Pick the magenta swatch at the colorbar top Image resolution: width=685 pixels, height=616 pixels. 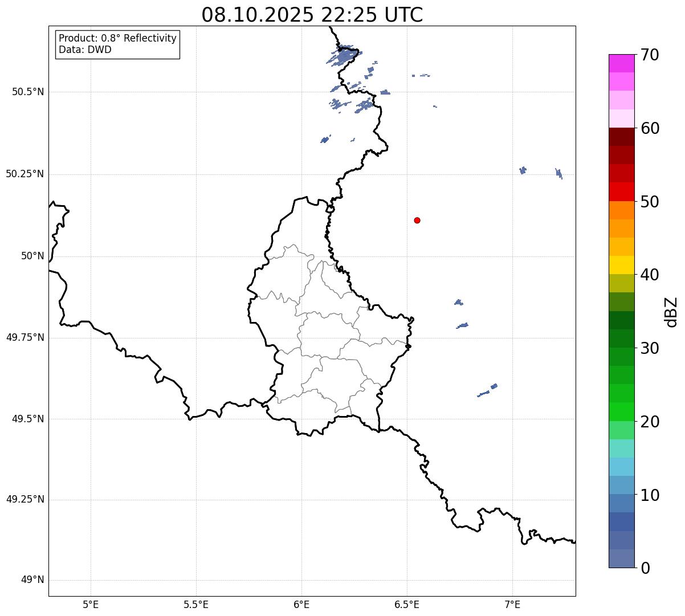pos(621,63)
